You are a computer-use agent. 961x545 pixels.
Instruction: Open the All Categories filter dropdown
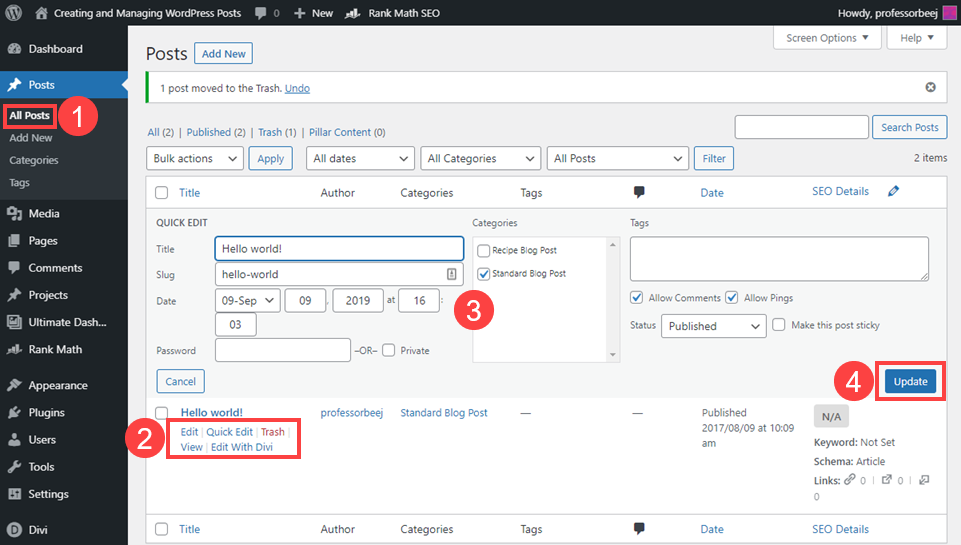point(480,158)
